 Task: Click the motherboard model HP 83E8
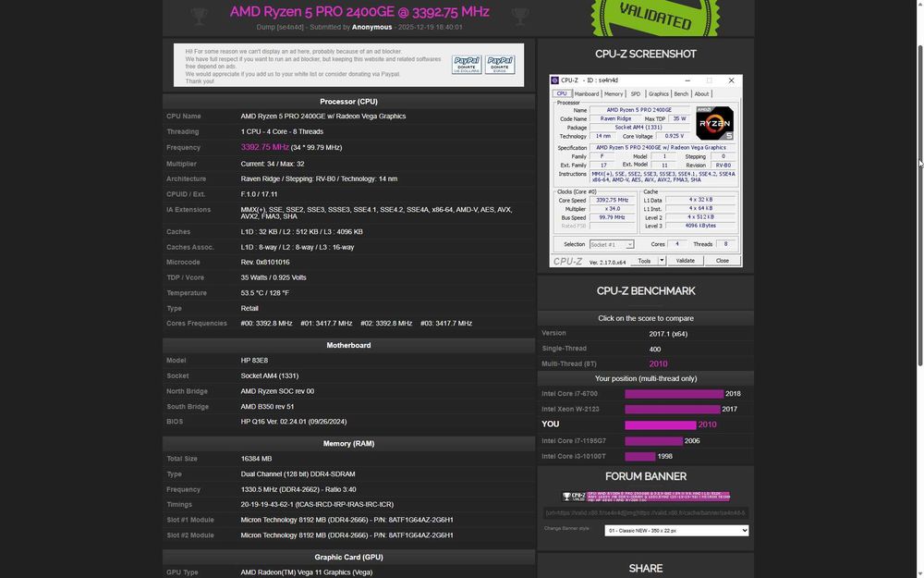point(254,361)
